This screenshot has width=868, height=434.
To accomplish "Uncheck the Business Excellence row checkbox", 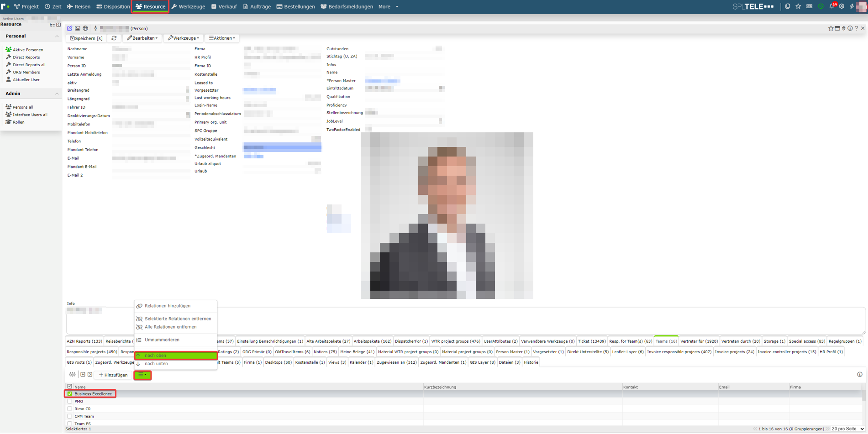I will 70,393.
